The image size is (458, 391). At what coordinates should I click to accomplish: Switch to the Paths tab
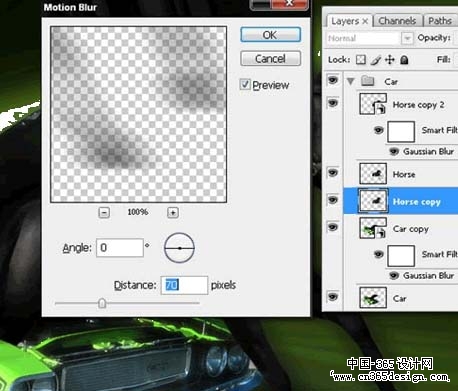click(x=440, y=21)
